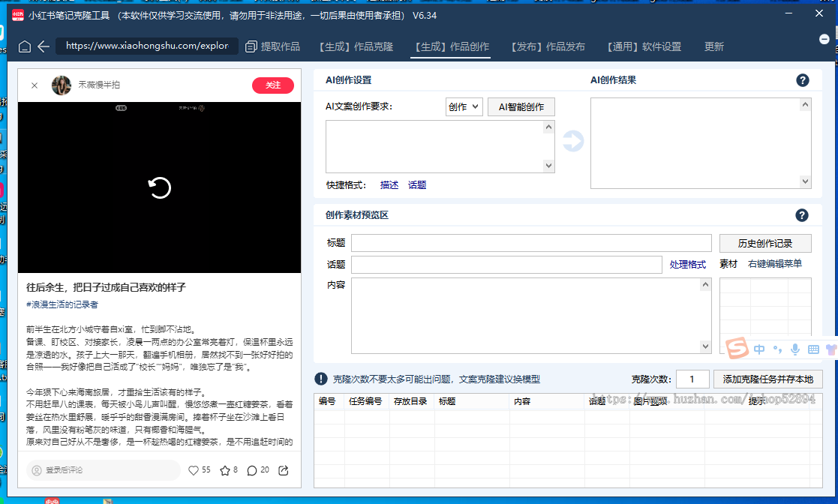Screen dimensions: 838x504
Task: Click post title 往后余生，把日子过成自己喜欢的样子
Action: (x=106, y=287)
